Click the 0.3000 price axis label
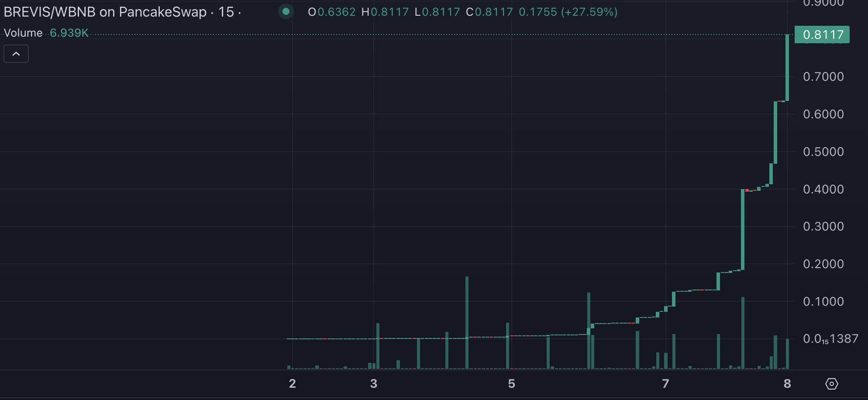868x400 pixels. [823, 227]
